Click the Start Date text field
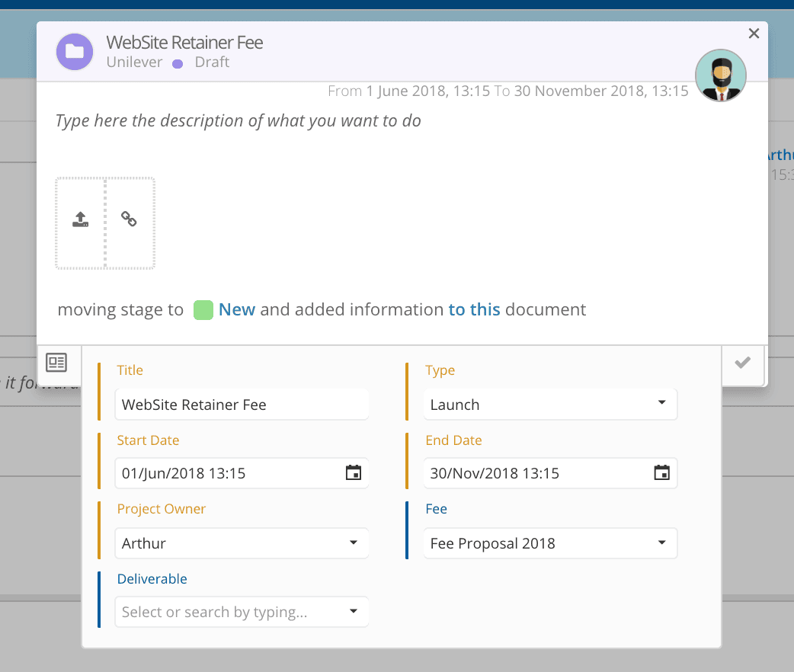This screenshot has width=794, height=672. pyautogui.click(x=229, y=473)
